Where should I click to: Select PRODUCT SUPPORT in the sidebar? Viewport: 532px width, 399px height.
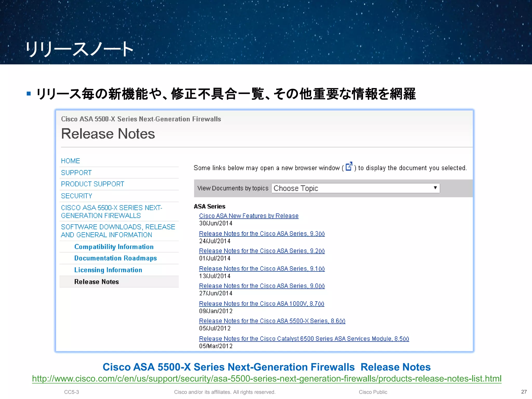click(92, 184)
